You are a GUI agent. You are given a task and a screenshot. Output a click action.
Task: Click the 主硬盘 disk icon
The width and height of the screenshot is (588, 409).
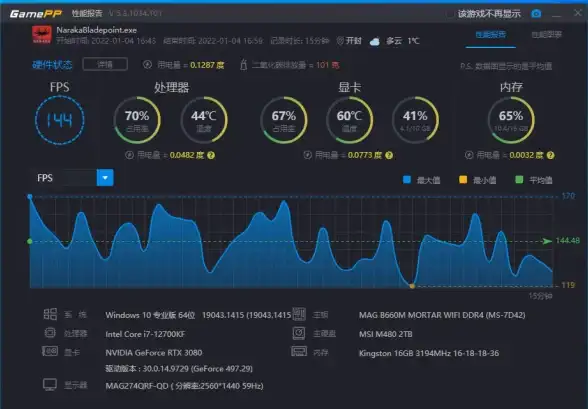pyautogui.click(x=299, y=333)
